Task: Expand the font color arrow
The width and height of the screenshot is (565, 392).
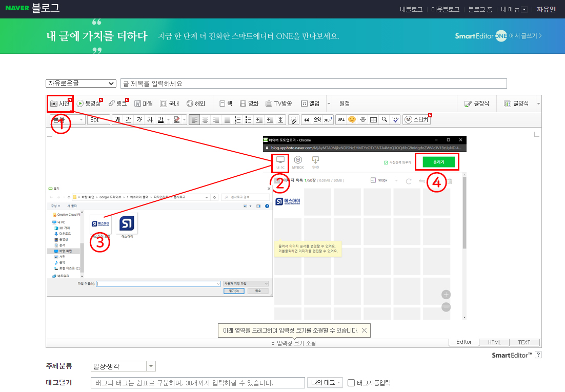Action: pos(168,119)
